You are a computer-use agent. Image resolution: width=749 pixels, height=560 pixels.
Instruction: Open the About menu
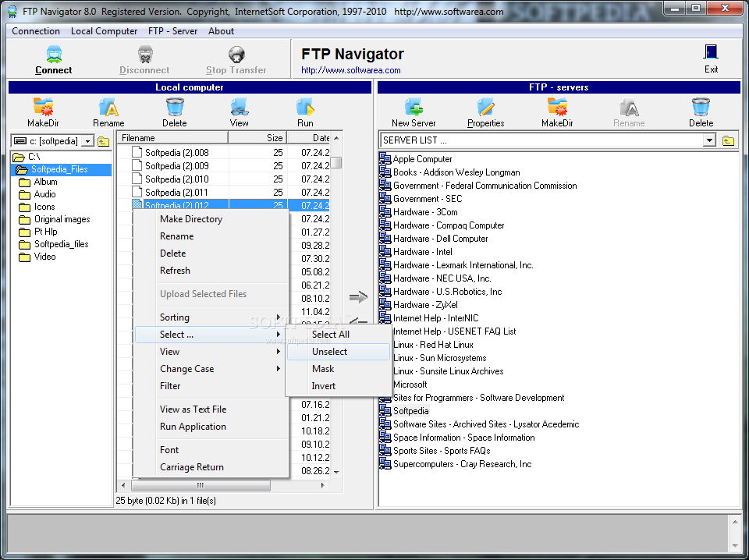pos(221,31)
